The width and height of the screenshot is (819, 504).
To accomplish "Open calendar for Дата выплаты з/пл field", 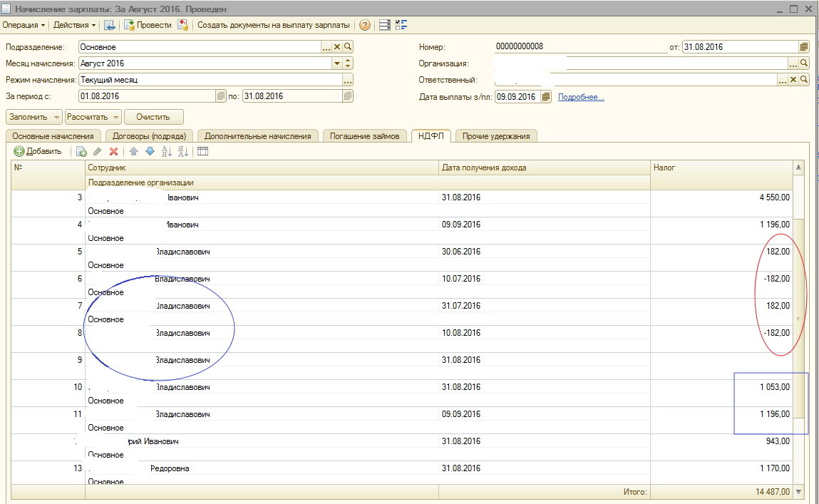I will 546,97.
